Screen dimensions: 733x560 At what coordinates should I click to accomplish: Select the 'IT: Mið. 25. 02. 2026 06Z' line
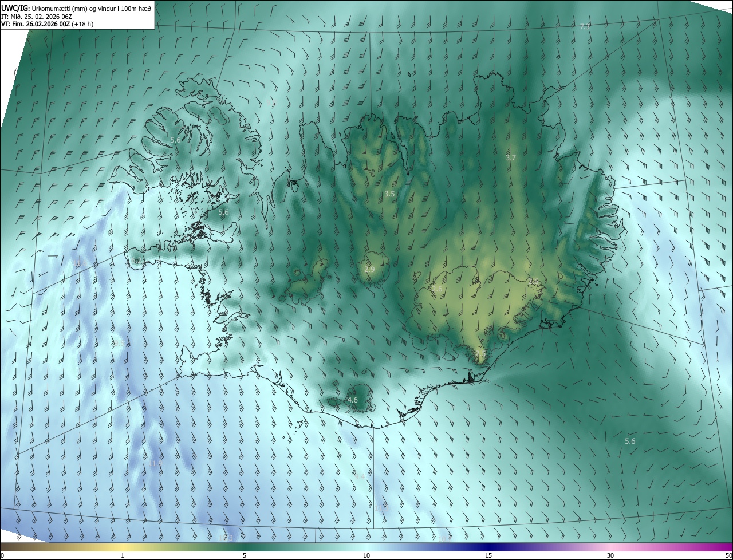(x=36, y=16)
